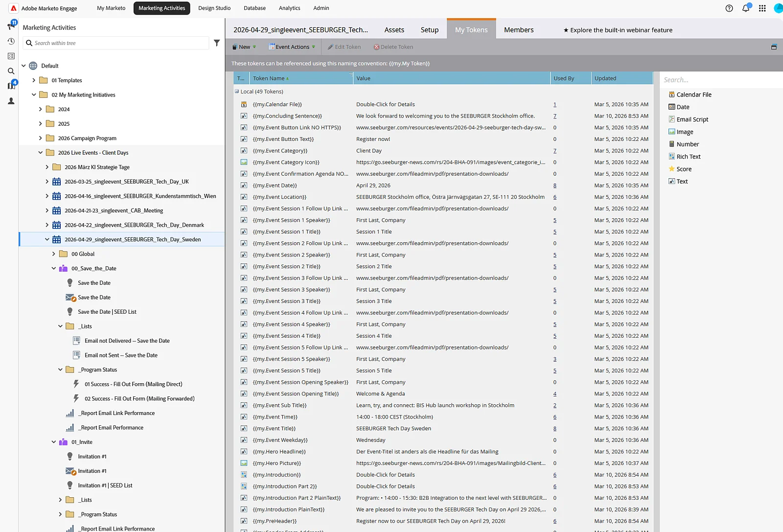Open the New dropdown button
Viewport: 783px width, 532px height.
tap(244, 47)
